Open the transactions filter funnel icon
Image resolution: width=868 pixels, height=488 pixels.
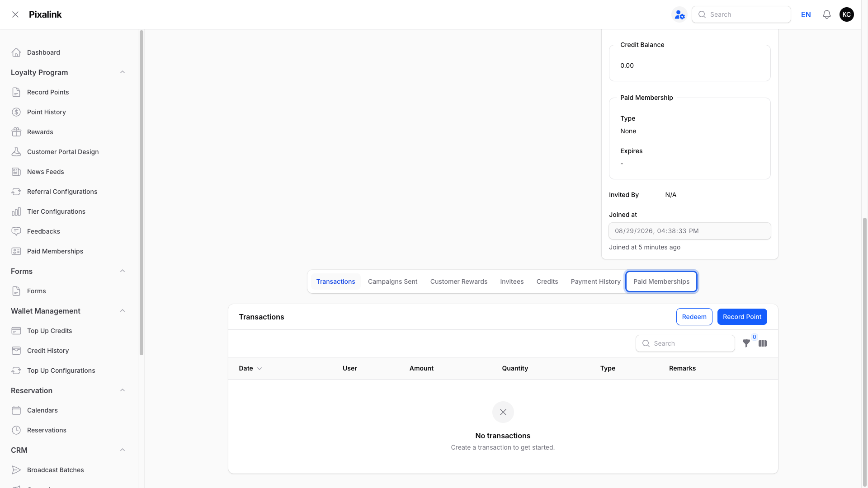(746, 343)
